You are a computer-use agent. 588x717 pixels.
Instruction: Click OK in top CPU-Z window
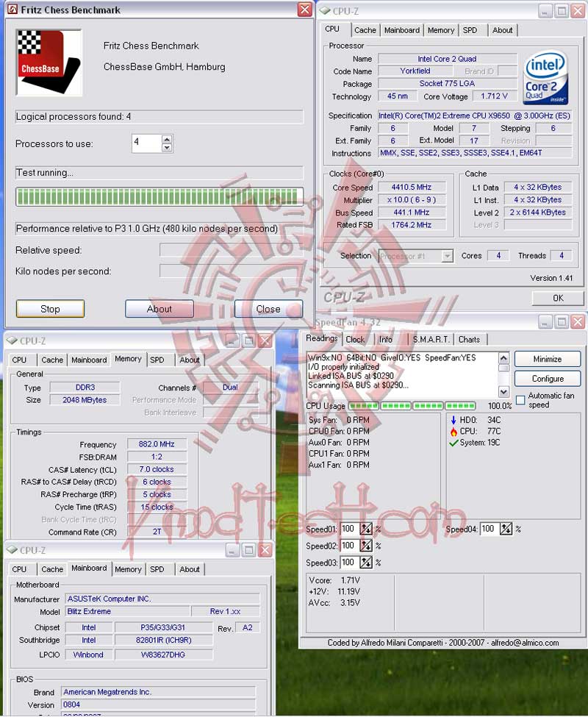click(x=558, y=298)
